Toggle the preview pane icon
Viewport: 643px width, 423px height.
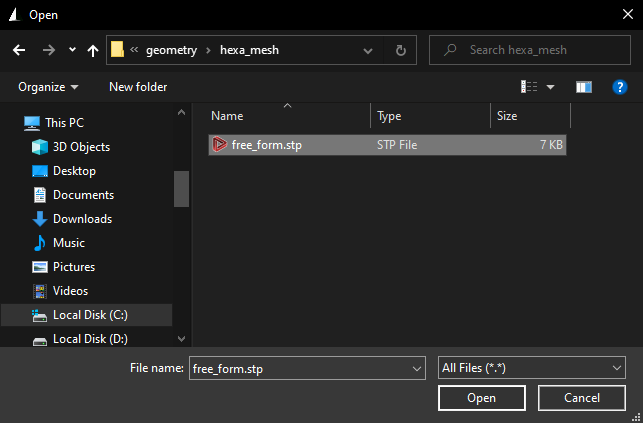pyautogui.click(x=584, y=87)
